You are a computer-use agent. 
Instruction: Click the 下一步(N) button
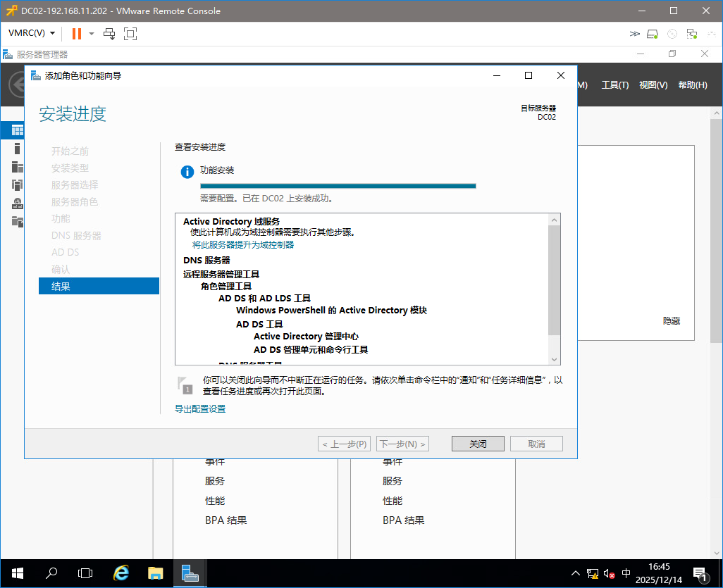coord(402,444)
